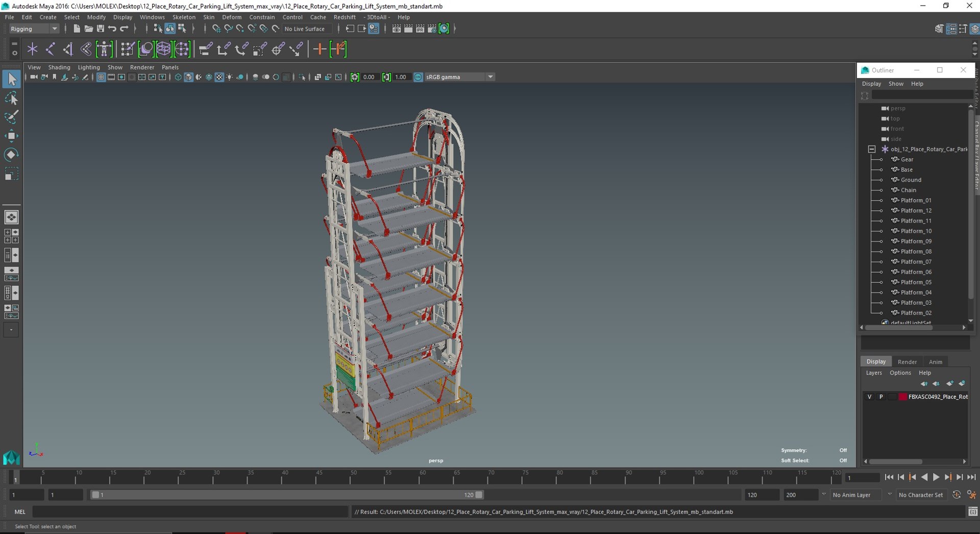
Task: Open the Script Editor icon
Action: (x=973, y=512)
